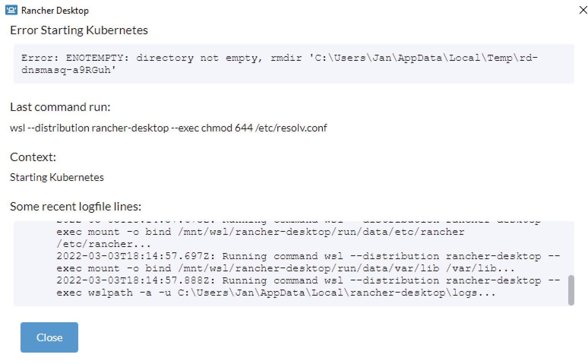Click the 'Context:' label

pyautogui.click(x=33, y=157)
